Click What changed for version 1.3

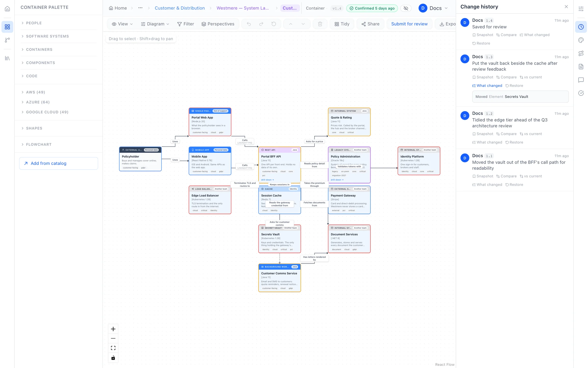487,86
